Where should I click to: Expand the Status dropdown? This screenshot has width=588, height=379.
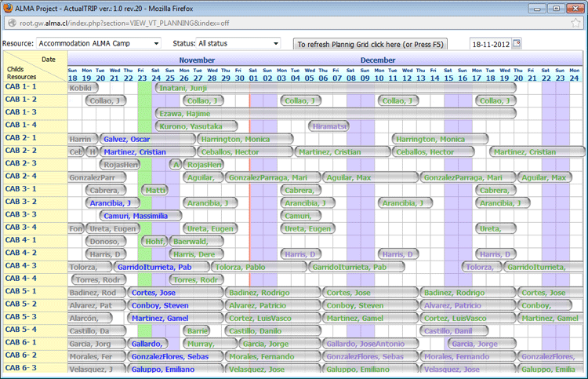pyautogui.click(x=238, y=43)
